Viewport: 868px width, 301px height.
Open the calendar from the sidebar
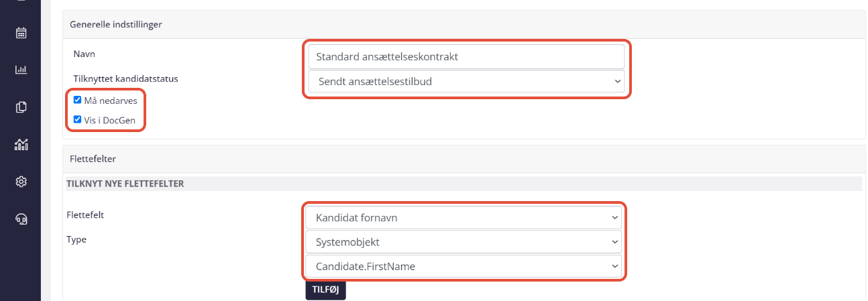click(x=21, y=33)
